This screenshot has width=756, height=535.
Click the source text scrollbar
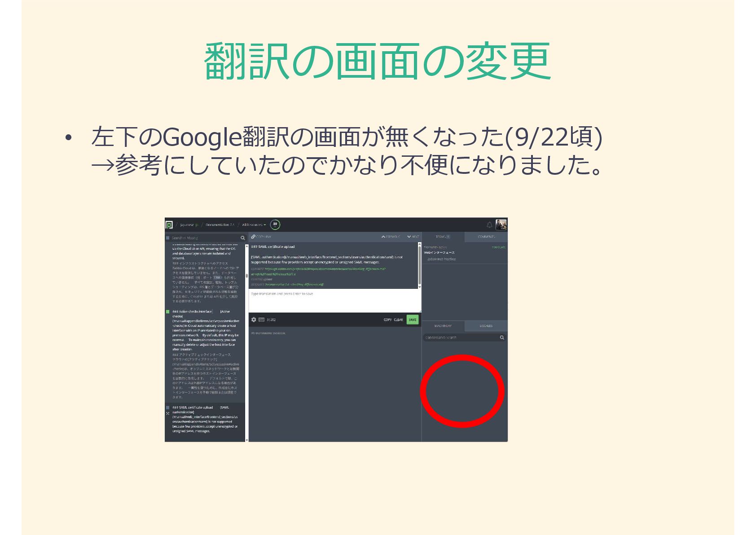tap(420, 265)
